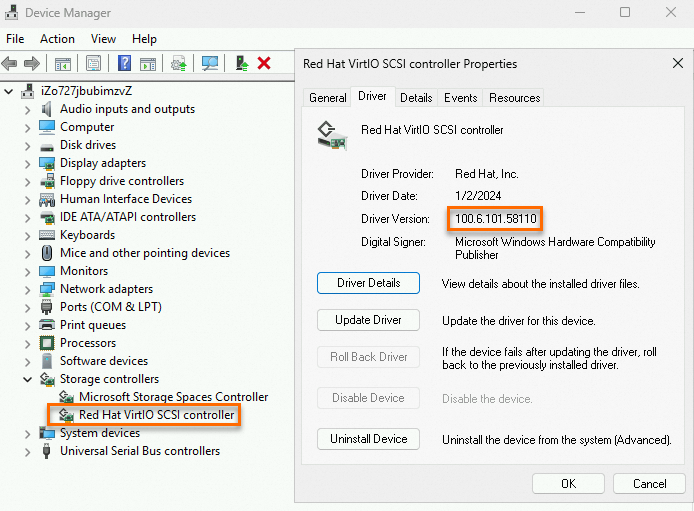The height and width of the screenshot is (511, 694).
Task: Maximize the Device Manager window
Action: (625, 12)
